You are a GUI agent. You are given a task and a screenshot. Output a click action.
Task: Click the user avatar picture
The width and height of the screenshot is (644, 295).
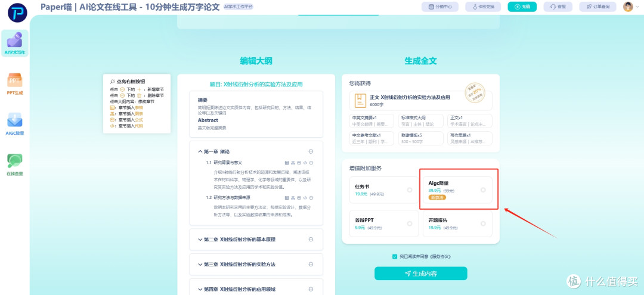628,7
